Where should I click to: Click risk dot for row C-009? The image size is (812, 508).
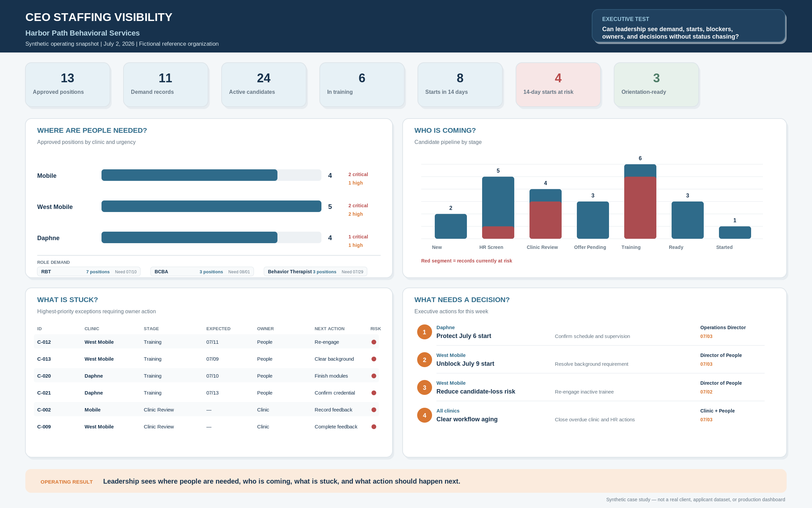tap(374, 427)
